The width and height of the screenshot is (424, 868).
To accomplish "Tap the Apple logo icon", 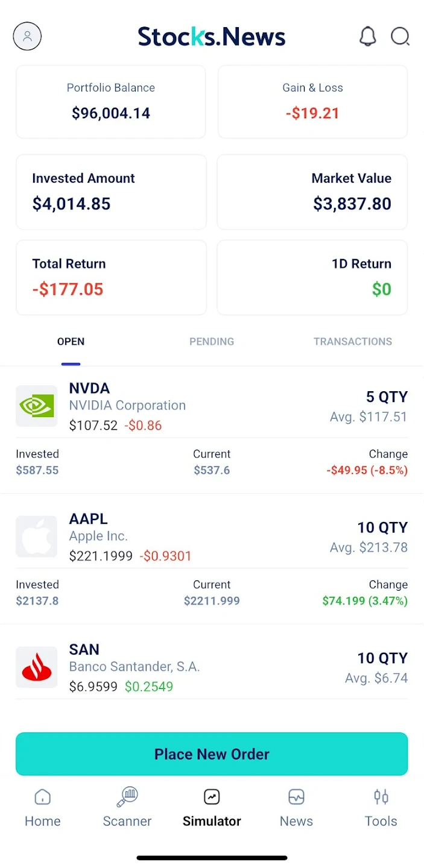I will pos(37,536).
